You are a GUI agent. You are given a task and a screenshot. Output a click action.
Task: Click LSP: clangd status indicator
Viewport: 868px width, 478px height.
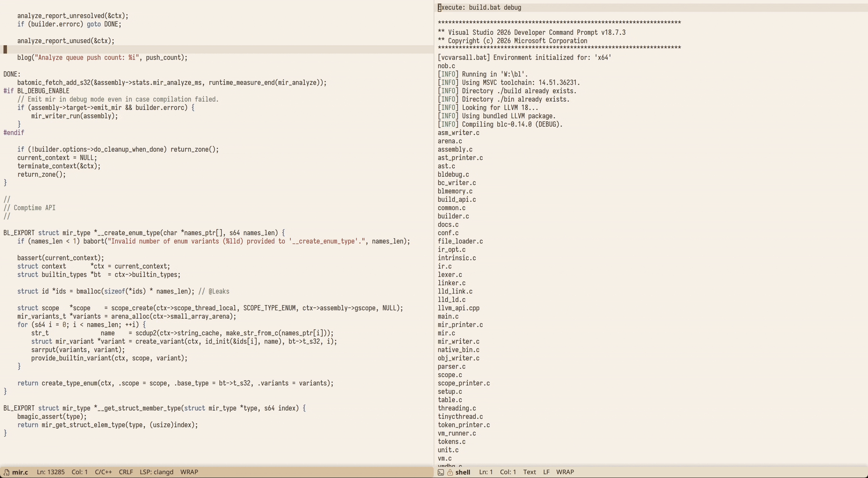(156, 472)
